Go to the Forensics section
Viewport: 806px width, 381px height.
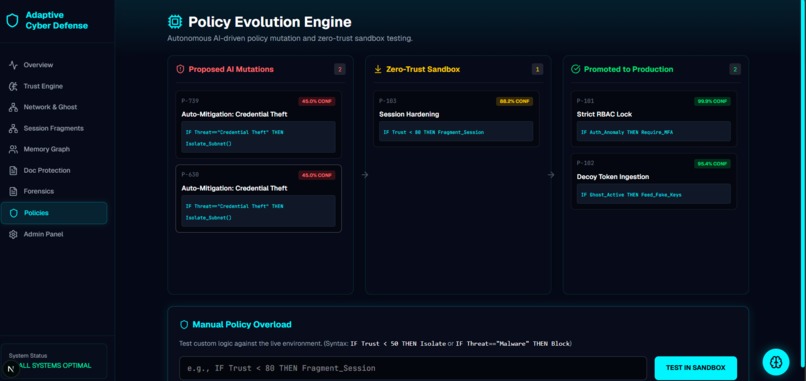(54, 191)
